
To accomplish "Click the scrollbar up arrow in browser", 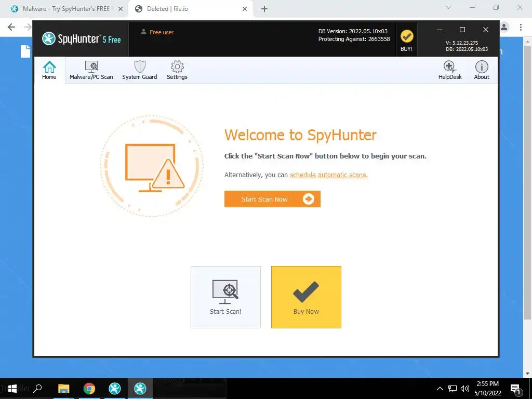I will coord(527,42).
